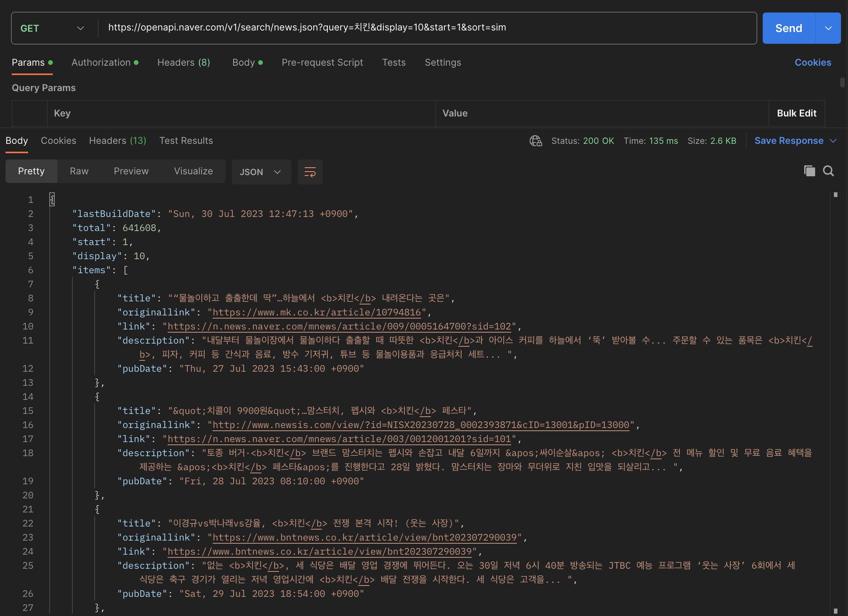Screen dimensions: 848x616
Task: Select the Preview view mode
Action: pyautogui.click(x=131, y=171)
